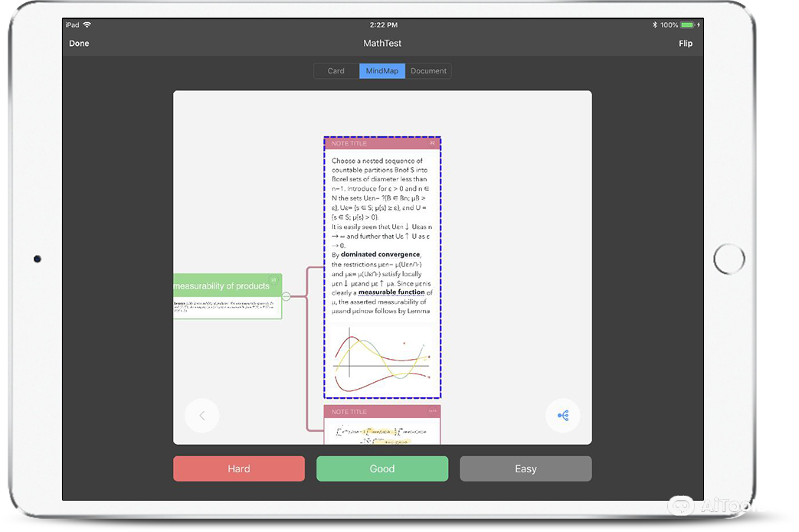Collapse the measurability of products branch
This screenshot has height=532, width=799.
[286, 296]
